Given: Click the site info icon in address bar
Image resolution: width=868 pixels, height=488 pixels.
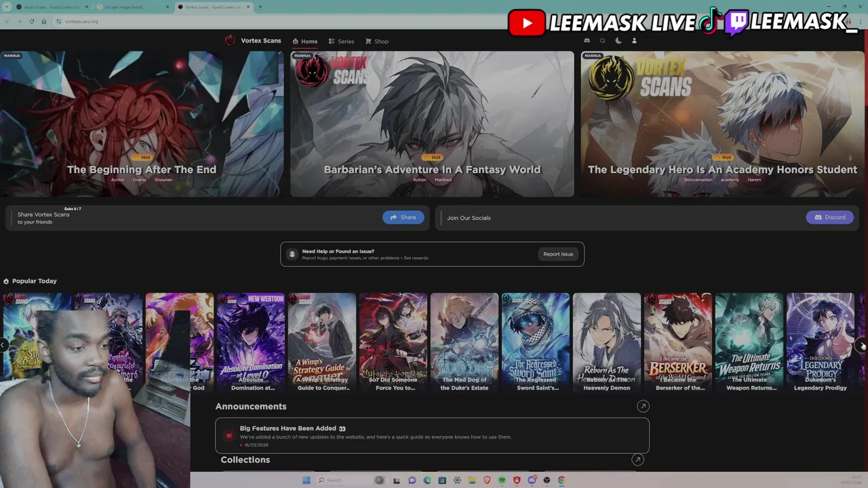Looking at the screenshot, I should [x=59, y=21].
